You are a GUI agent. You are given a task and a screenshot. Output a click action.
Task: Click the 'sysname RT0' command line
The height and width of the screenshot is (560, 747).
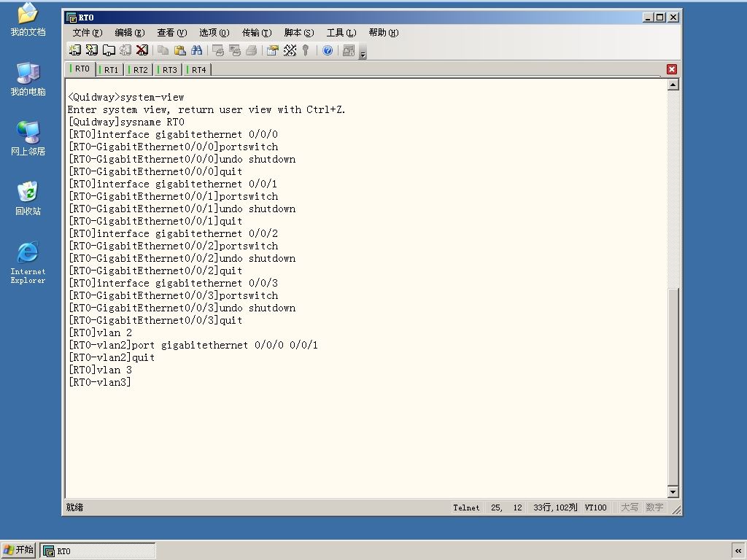(x=126, y=122)
